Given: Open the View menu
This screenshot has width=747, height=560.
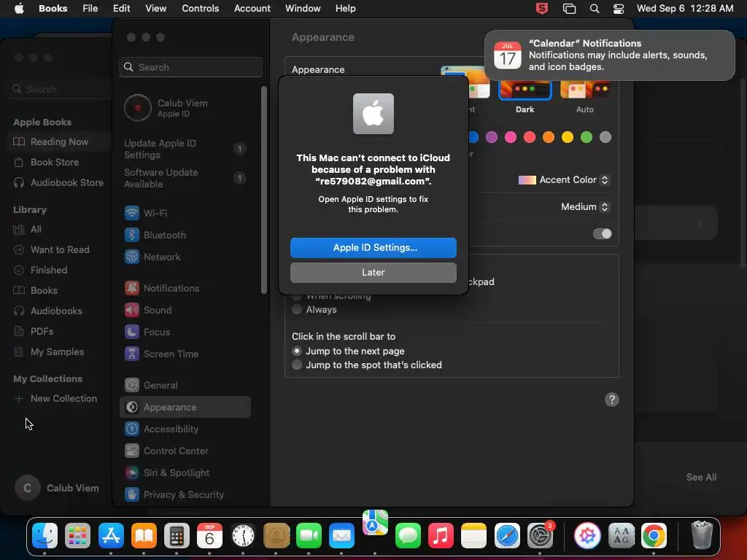Looking at the screenshot, I should (156, 9).
